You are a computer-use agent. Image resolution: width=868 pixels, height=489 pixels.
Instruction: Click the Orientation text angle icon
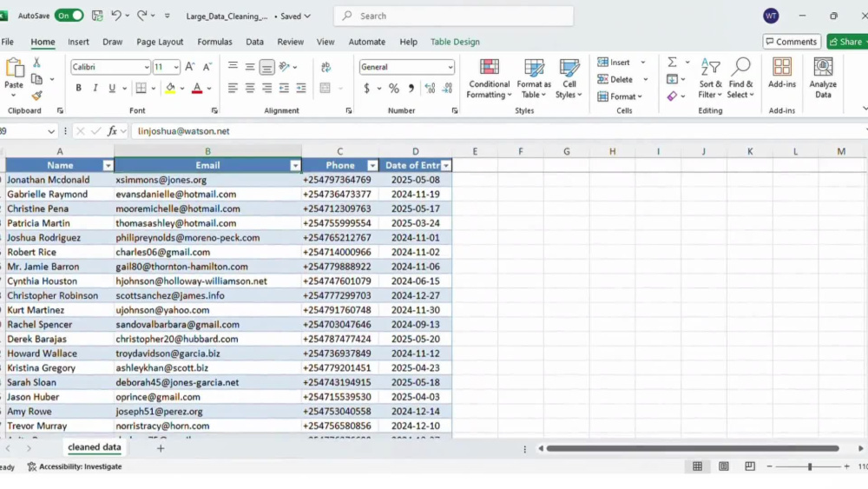pyautogui.click(x=285, y=67)
